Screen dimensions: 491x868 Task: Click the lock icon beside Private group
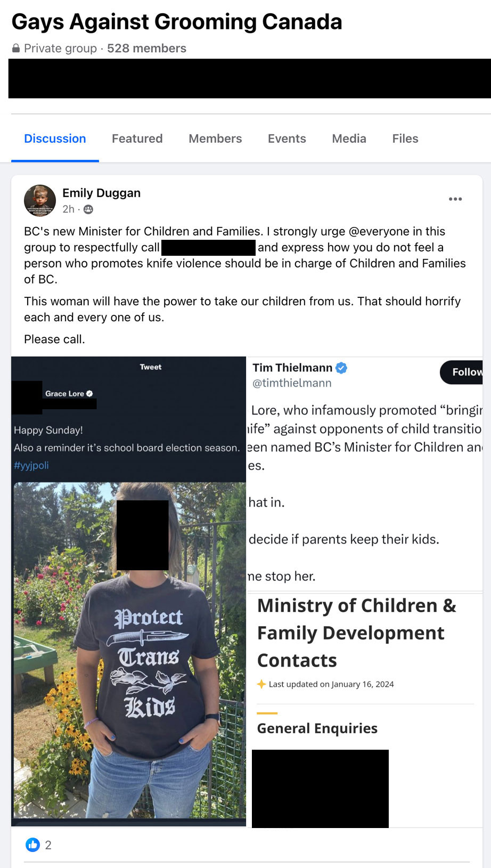(x=16, y=48)
